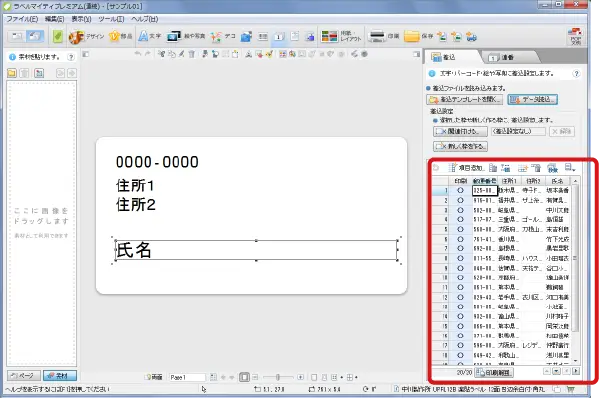
Task: Open the ヘルプ(H) menu
Action: [144, 19]
